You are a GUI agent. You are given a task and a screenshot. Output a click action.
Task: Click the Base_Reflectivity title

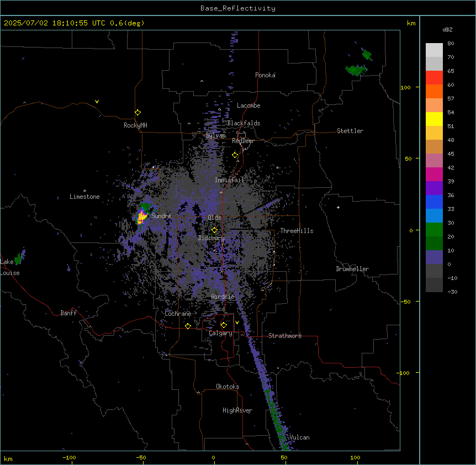(x=238, y=8)
